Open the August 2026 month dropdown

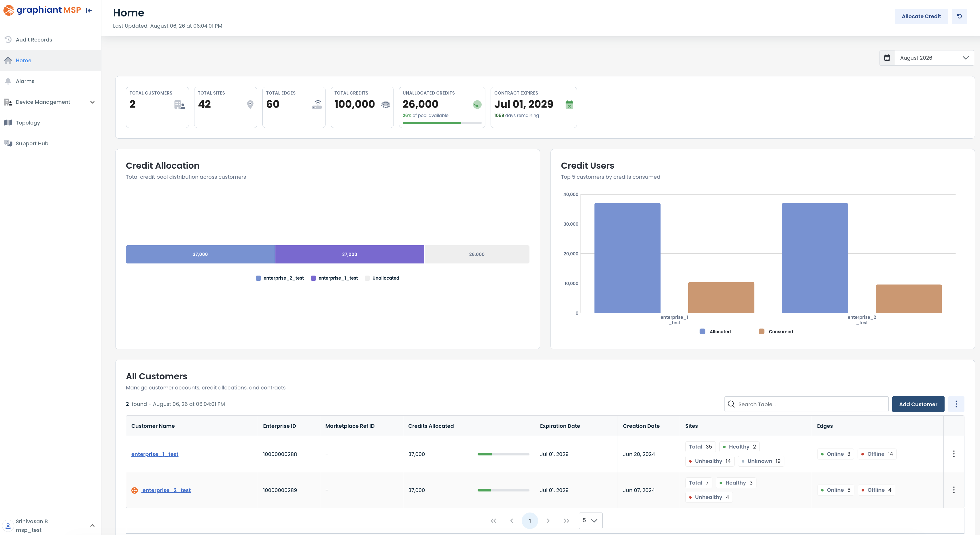coord(934,58)
